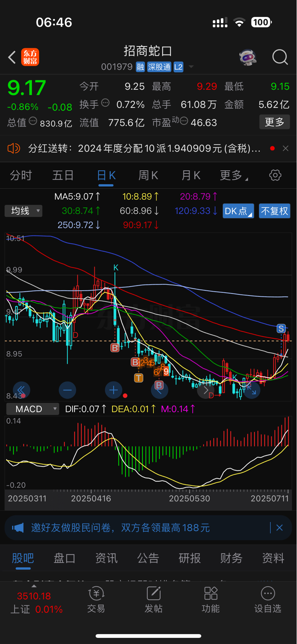Open the 均线 indicator dropdown

pyautogui.click(x=24, y=211)
